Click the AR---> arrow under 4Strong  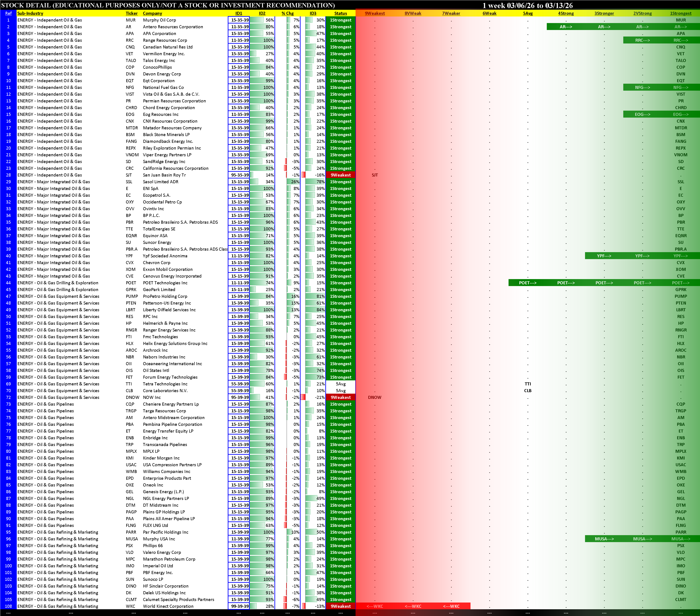tap(566, 27)
